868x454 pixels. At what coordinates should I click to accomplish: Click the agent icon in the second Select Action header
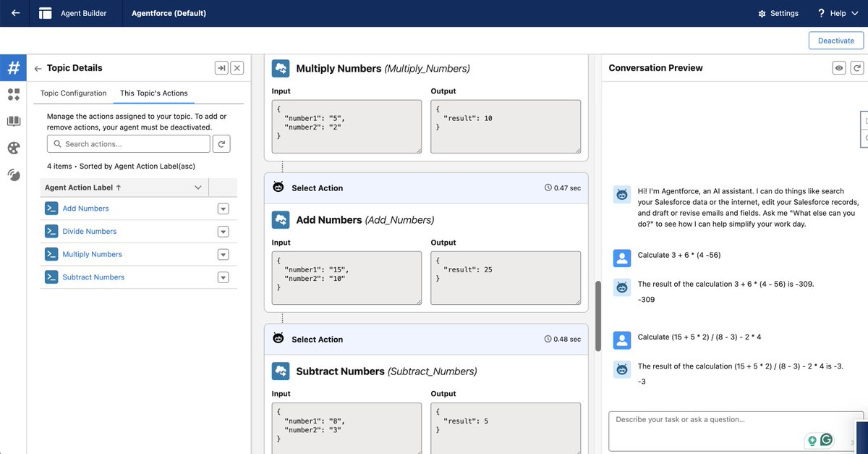[x=278, y=339]
